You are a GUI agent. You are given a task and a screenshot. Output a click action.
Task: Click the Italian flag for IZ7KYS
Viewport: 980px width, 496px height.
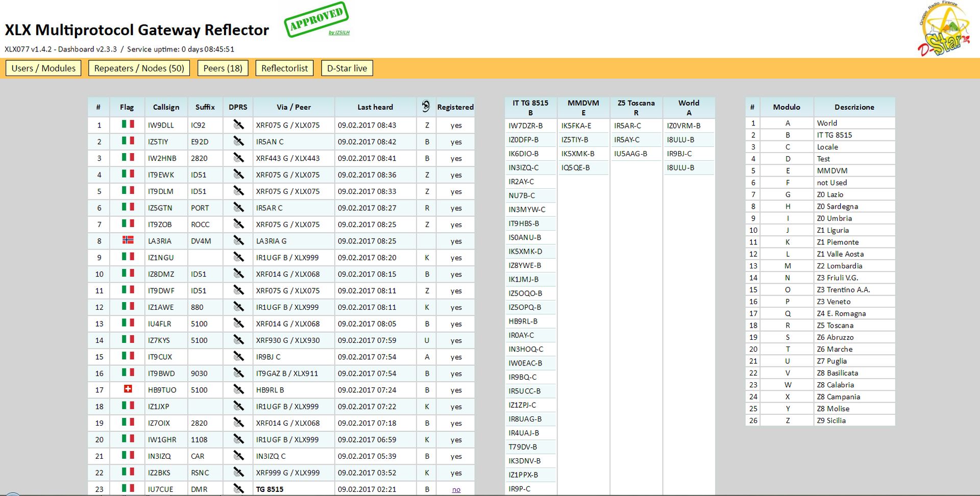click(128, 339)
